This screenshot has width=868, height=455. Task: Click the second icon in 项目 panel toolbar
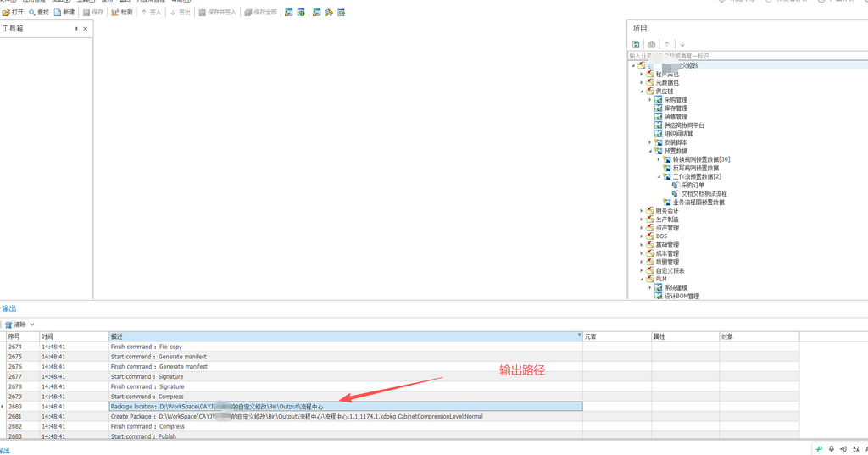coord(652,44)
